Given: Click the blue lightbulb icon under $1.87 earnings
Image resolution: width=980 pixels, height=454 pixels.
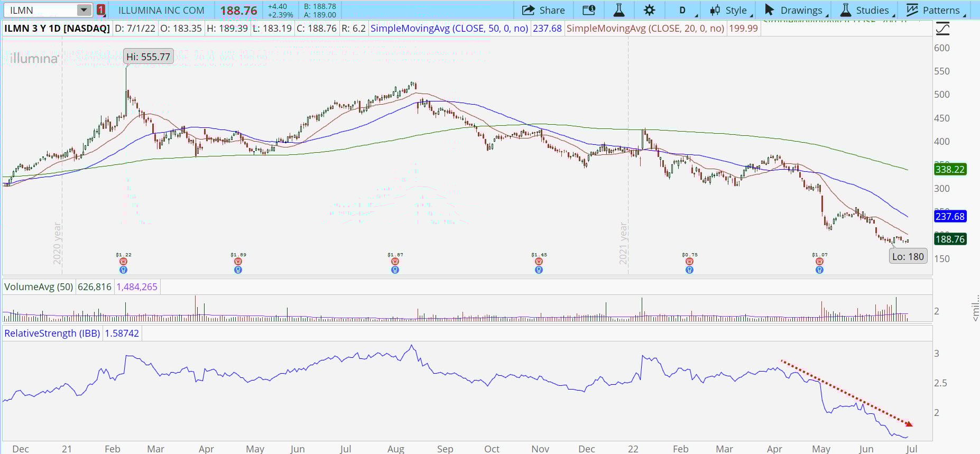Looking at the screenshot, I should (x=395, y=270).
